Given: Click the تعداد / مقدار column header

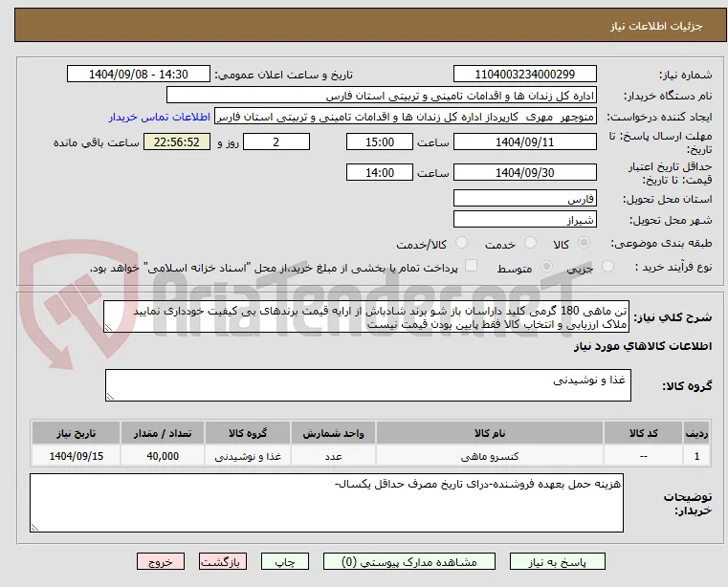Looking at the screenshot, I should [x=163, y=433].
